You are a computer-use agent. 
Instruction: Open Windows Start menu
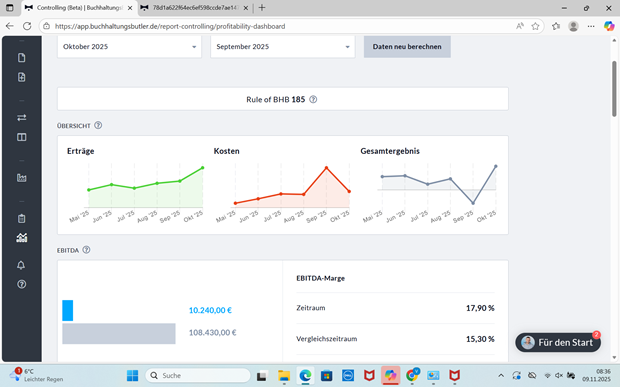click(x=132, y=376)
